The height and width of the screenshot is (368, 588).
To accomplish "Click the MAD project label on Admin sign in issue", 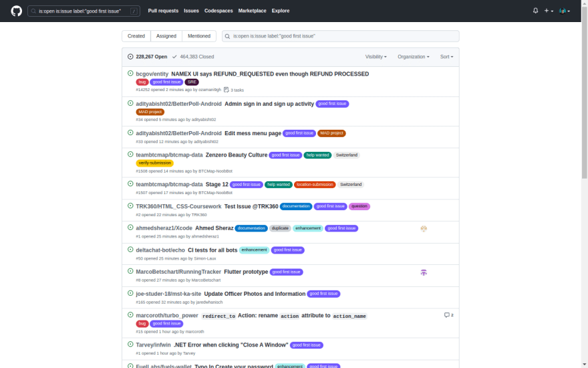I will point(150,112).
